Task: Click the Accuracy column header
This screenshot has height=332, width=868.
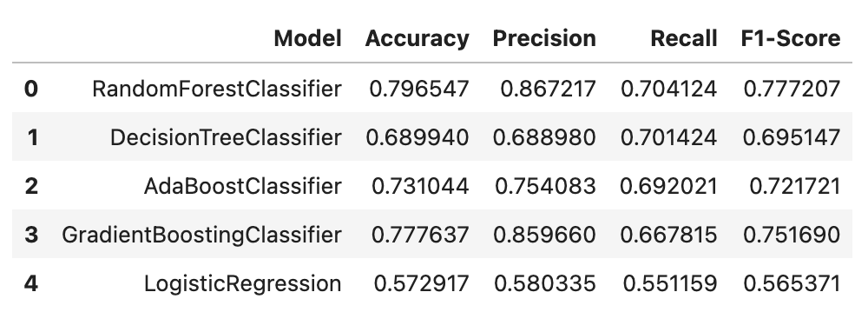Action: tap(417, 39)
